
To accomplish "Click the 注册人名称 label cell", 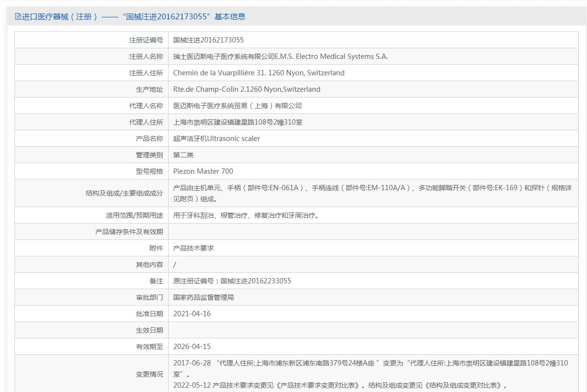I will pyautogui.click(x=91, y=56).
